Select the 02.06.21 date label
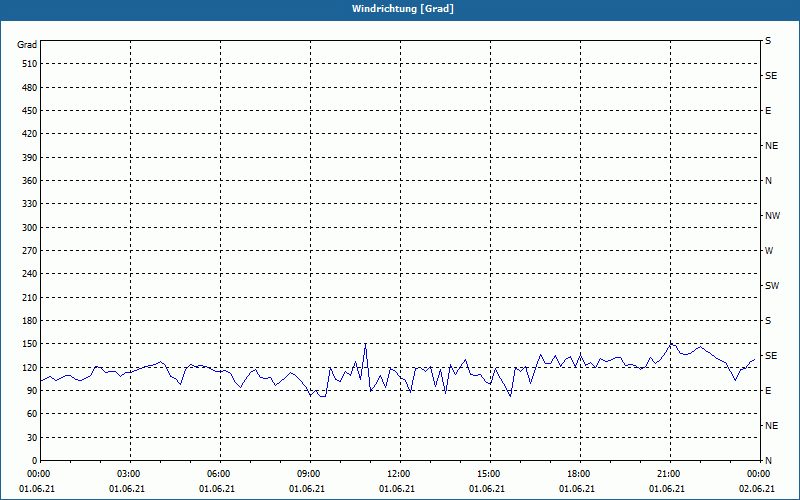The image size is (800, 500). [x=756, y=489]
